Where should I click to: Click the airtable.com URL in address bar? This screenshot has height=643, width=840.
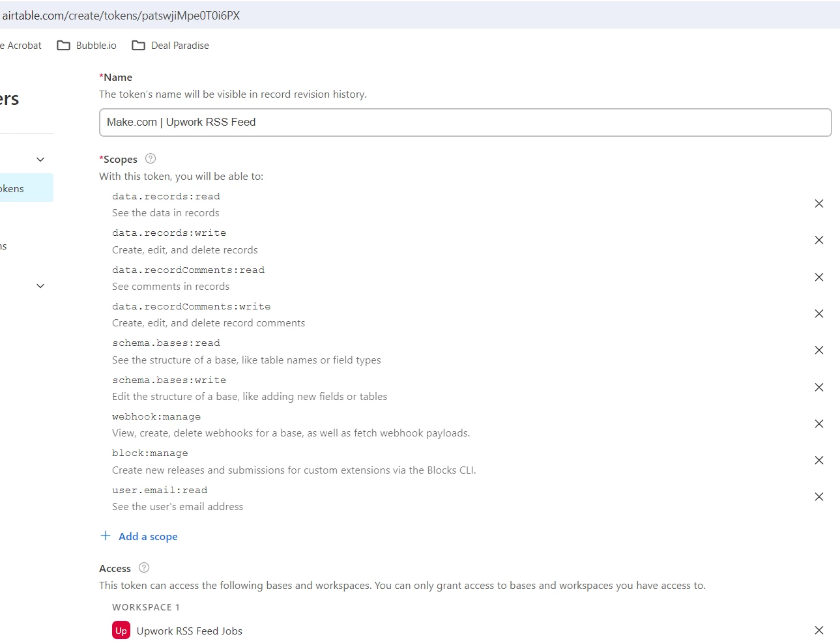click(x=121, y=16)
